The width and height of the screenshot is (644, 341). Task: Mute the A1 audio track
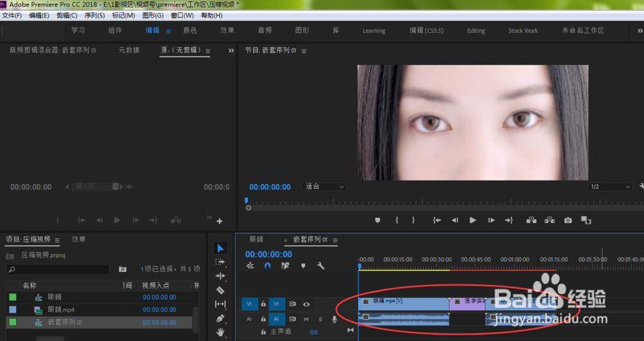point(307,319)
